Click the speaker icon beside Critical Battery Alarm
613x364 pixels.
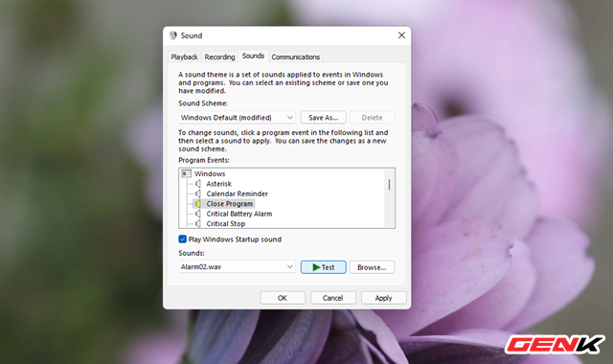pos(198,214)
